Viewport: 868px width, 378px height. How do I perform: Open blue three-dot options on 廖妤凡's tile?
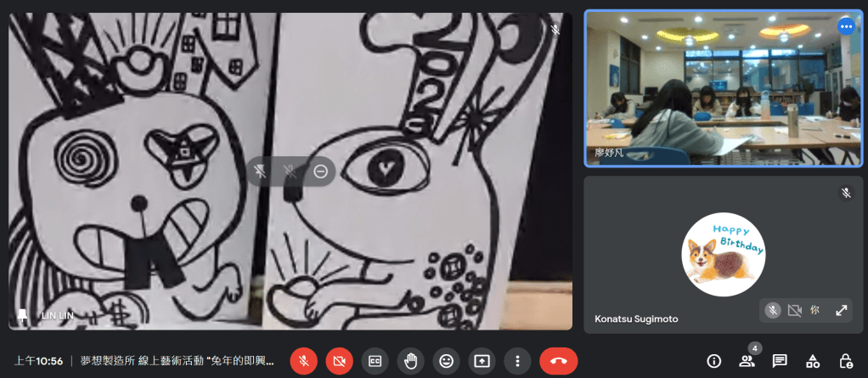(x=845, y=26)
